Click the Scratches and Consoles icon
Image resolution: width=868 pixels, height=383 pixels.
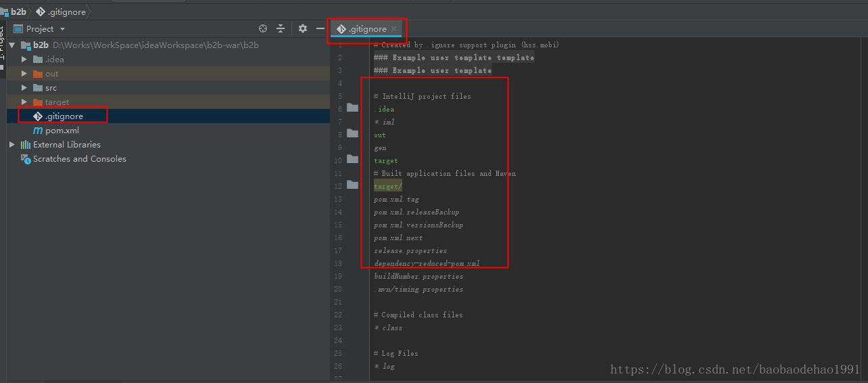coord(26,159)
